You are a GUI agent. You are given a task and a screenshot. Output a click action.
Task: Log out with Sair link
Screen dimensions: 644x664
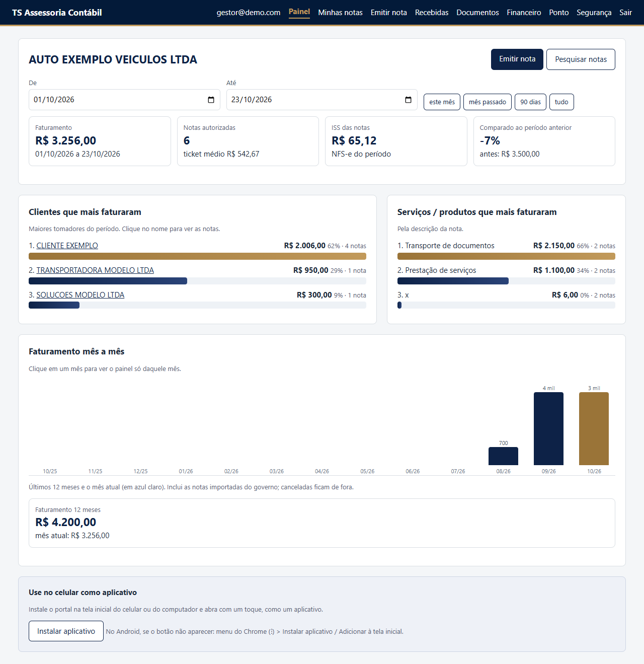(625, 13)
